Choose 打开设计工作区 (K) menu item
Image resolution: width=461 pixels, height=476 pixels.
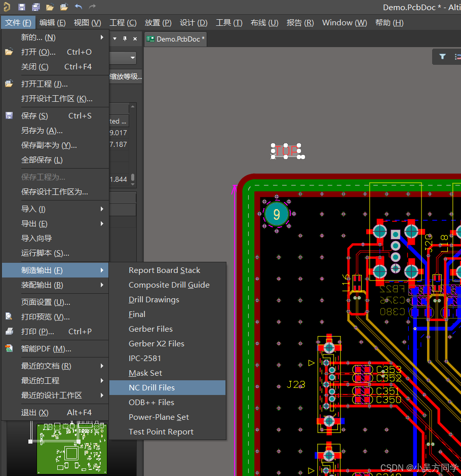point(55,99)
